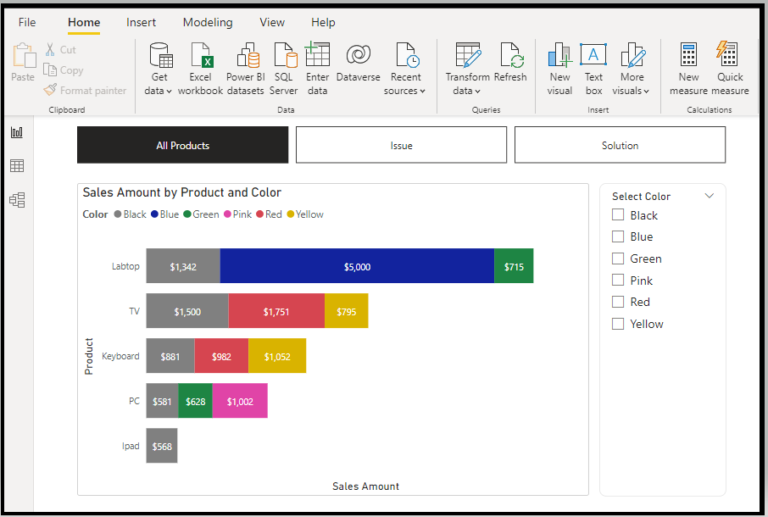Switch to Model view in sidebar

[17, 200]
